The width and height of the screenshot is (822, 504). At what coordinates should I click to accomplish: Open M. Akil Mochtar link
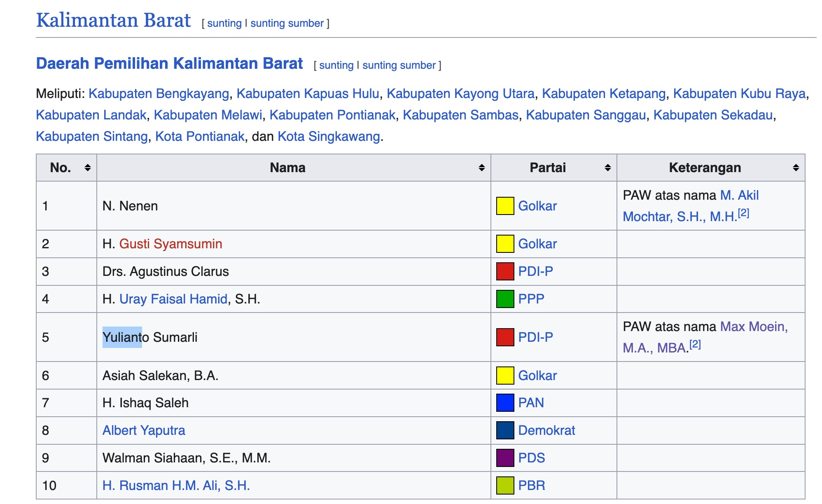(x=739, y=195)
